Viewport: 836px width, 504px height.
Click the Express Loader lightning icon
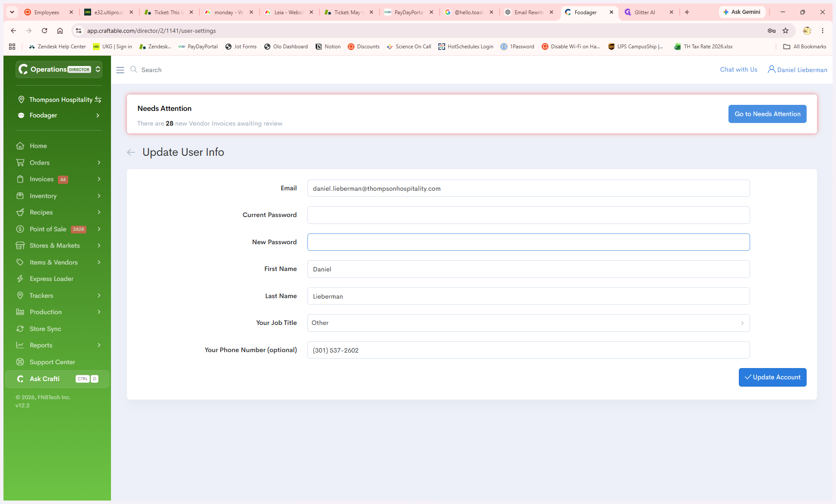point(20,279)
